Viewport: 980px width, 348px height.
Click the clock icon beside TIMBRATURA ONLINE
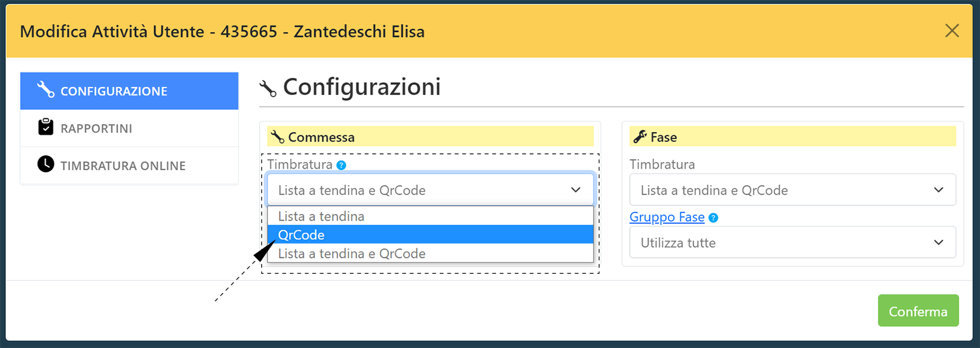(45, 164)
